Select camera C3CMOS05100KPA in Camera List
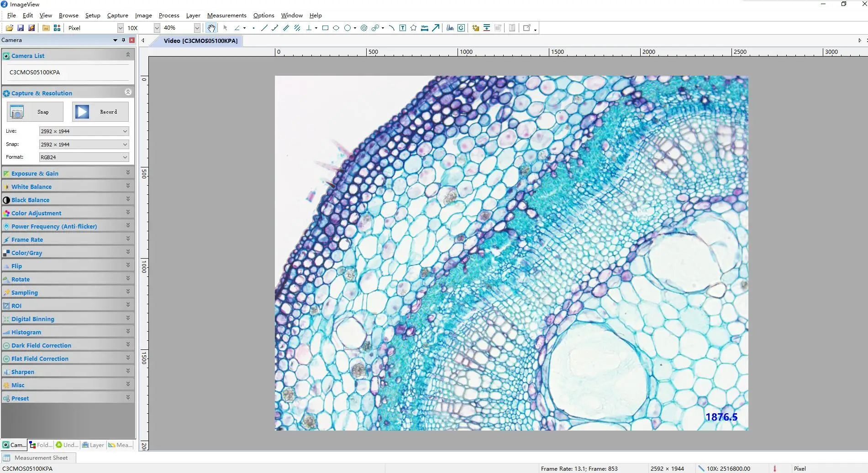Screen dimensions: 868x473 coord(35,72)
